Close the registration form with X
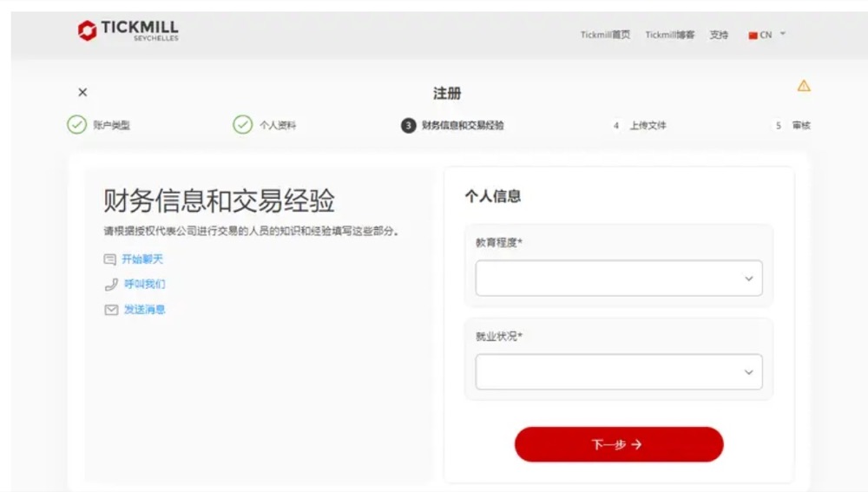 tap(82, 93)
